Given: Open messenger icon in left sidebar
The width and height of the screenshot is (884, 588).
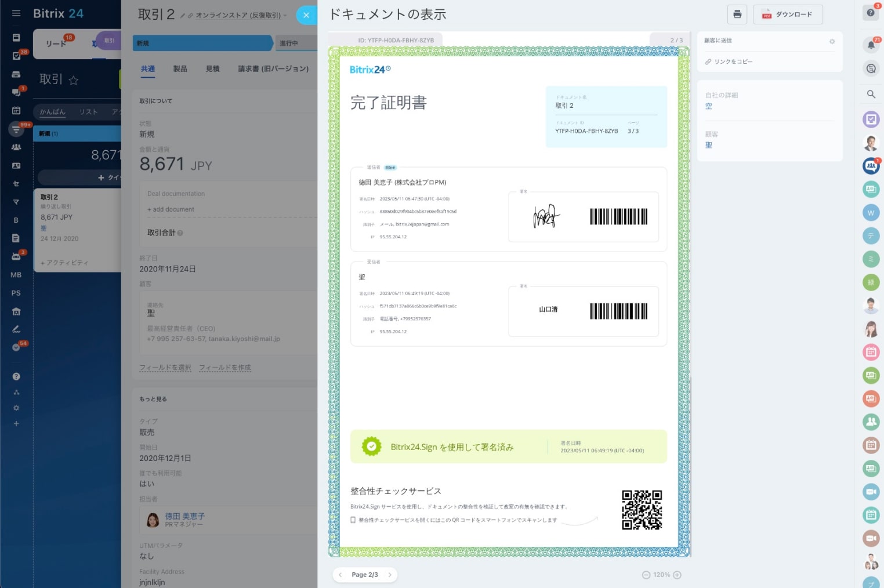Looking at the screenshot, I should pyautogui.click(x=16, y=92).
